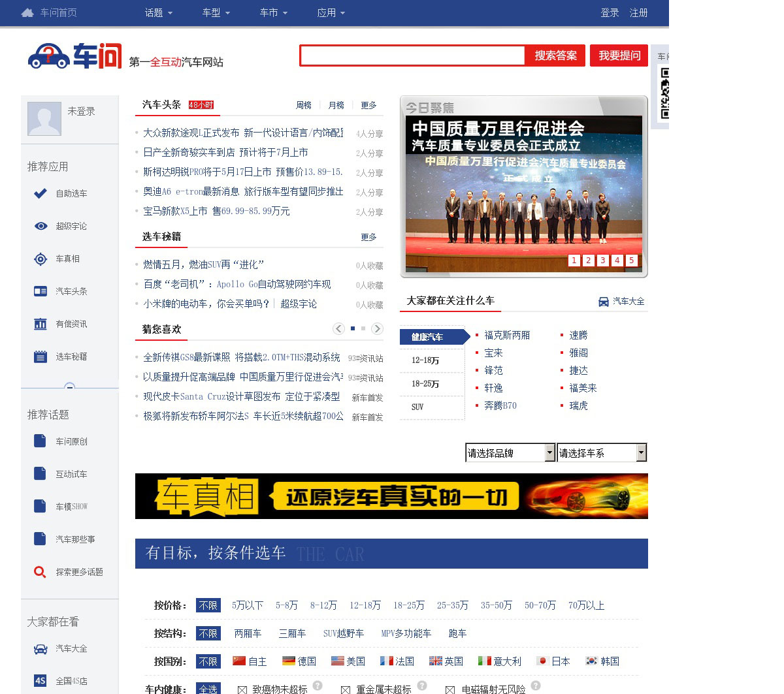Click the 车问首页 home icon
This screenshot has width=784, height=694.
point(27,12)
